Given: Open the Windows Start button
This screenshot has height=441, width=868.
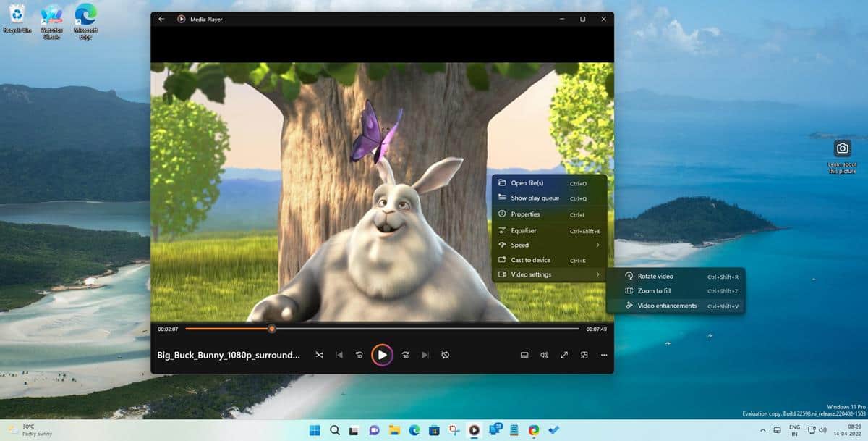Looking at the screenshot, I should [315, 430].
